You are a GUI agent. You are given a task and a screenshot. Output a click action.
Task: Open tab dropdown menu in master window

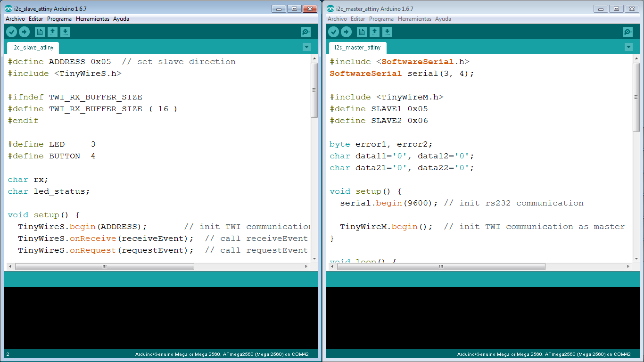click(628, 47)
